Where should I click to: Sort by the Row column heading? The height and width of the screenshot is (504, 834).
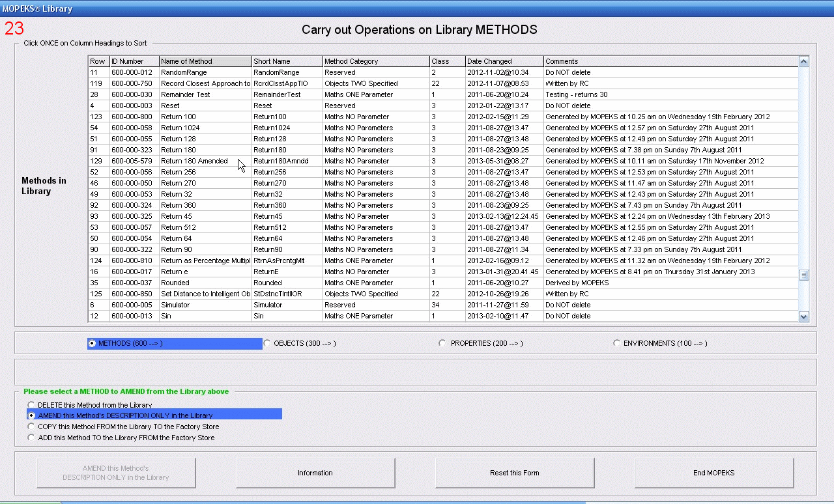pos(99,61)
